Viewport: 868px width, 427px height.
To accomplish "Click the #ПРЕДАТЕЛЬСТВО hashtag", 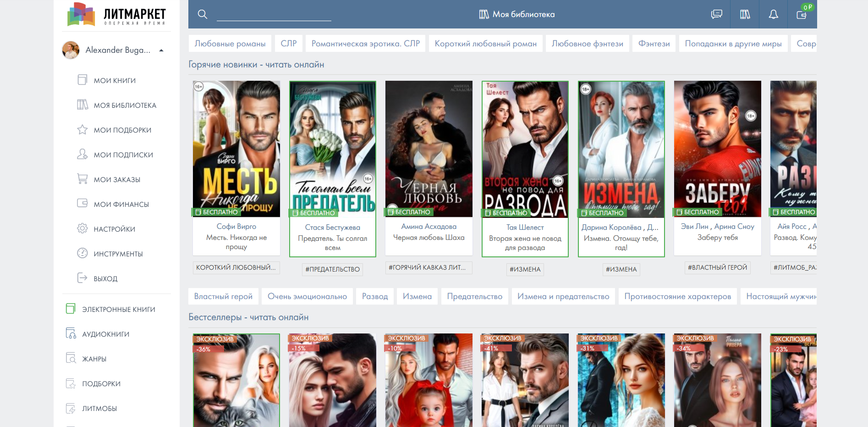I will [333, 269].
